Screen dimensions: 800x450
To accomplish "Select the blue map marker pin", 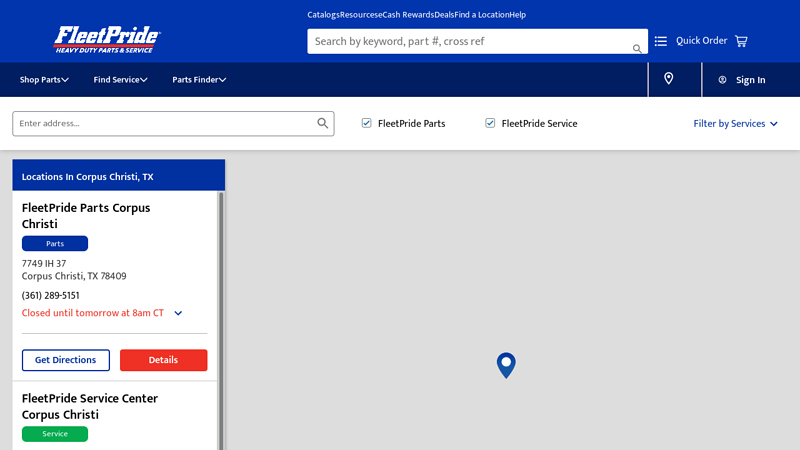I will (x=506, y=364).
